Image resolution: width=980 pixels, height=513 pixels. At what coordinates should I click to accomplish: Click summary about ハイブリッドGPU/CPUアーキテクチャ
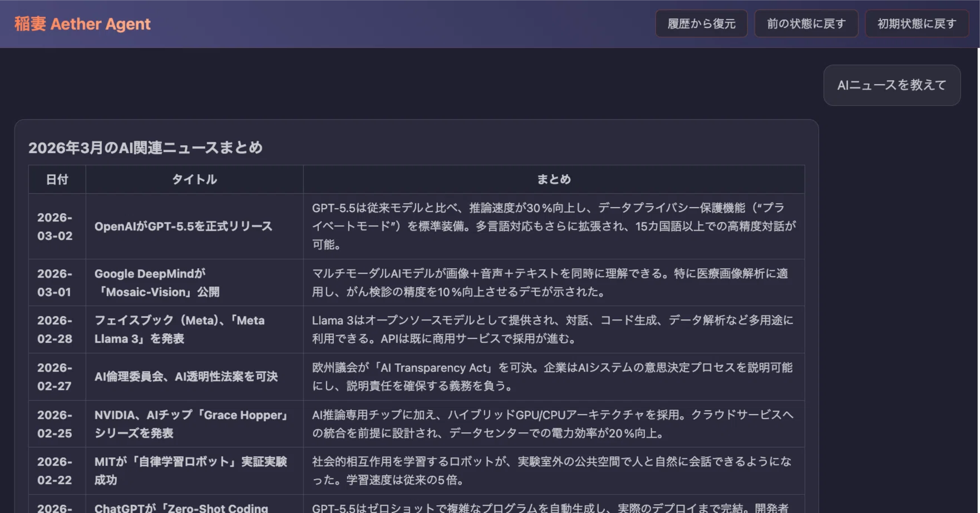pyautogui.click(x=553, y=424)
